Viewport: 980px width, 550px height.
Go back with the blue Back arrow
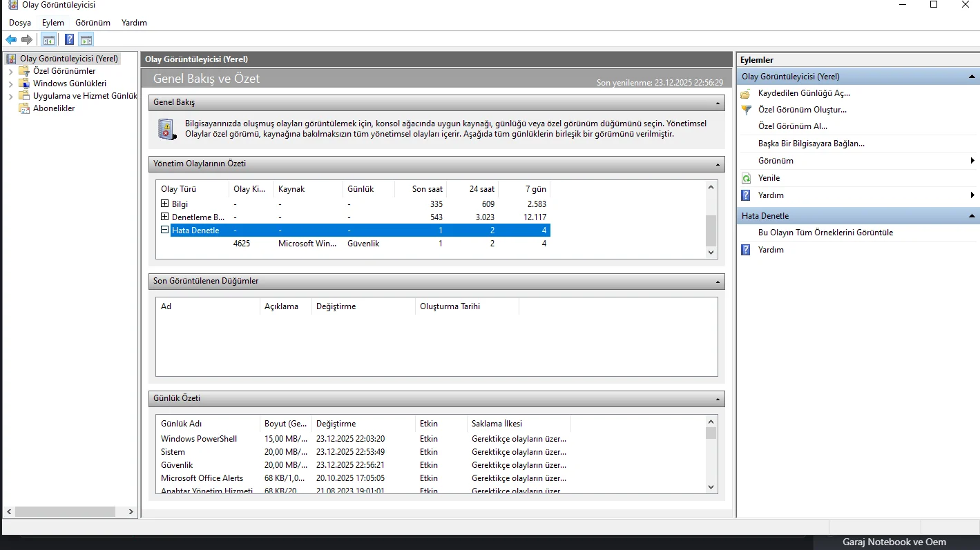tap(11, 39)
